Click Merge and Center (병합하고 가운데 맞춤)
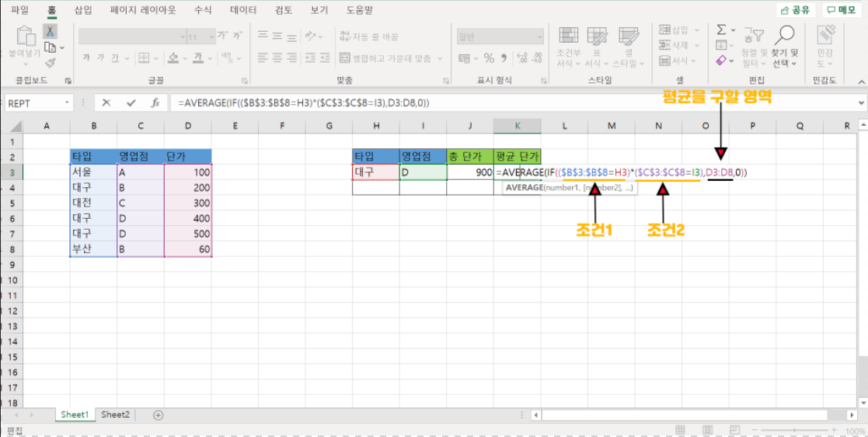Screen dimensions: 868x437 tap(387, 57)
